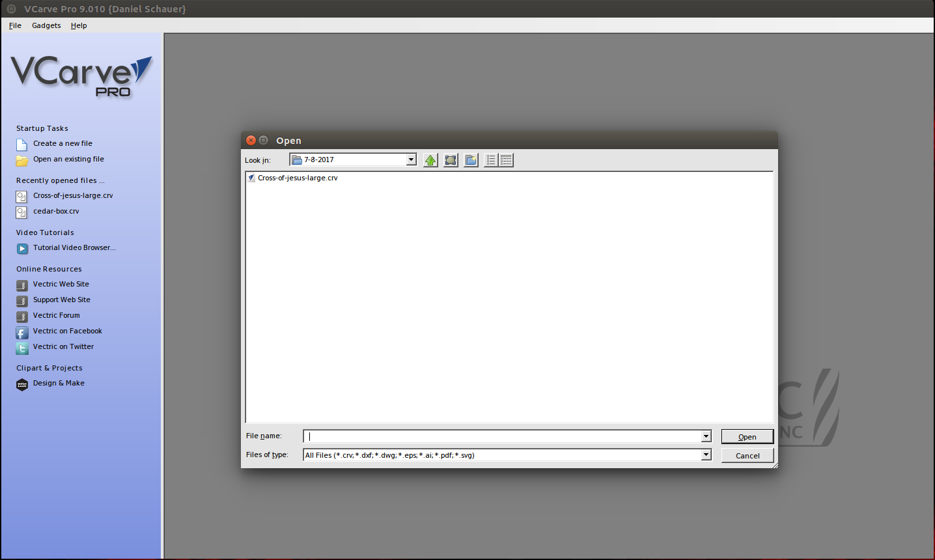Expand the File name history dropdown

pyautogui.click(x=705, y=436)
